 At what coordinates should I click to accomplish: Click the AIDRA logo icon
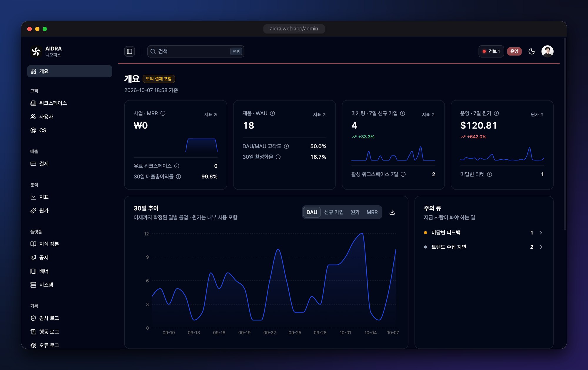[x=36, y=51]
